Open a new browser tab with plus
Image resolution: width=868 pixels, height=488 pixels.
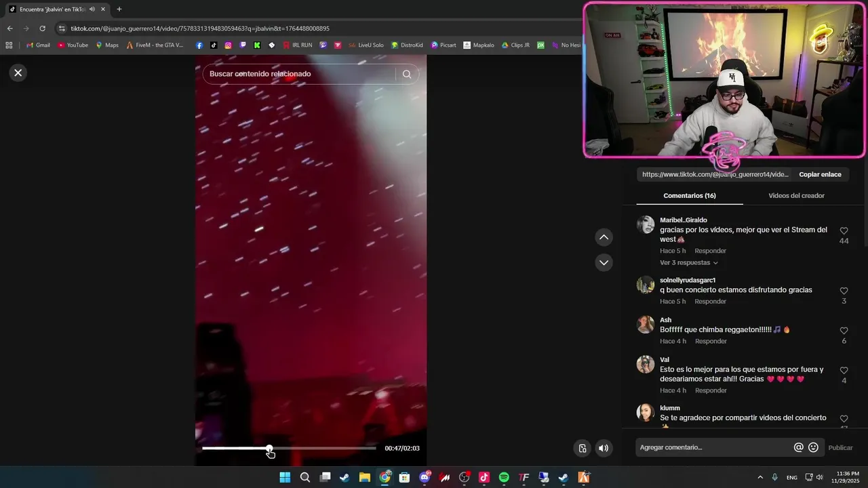[119, 9]
